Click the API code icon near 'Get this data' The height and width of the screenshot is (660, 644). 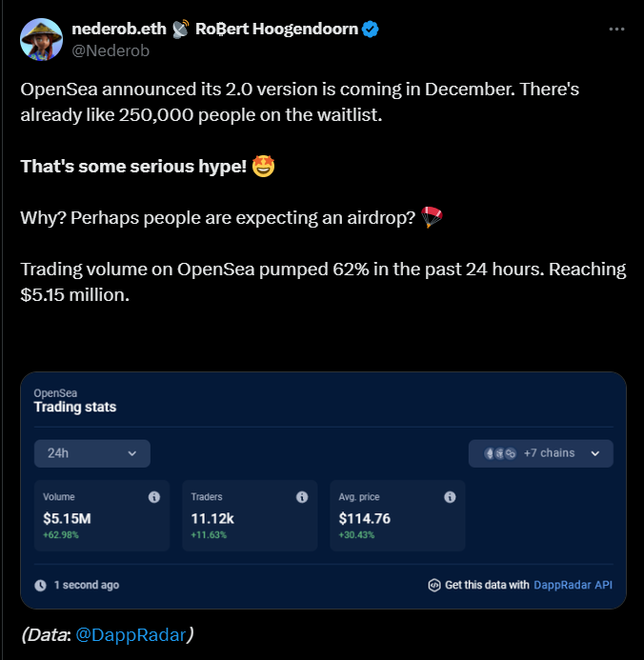[434, 585]
